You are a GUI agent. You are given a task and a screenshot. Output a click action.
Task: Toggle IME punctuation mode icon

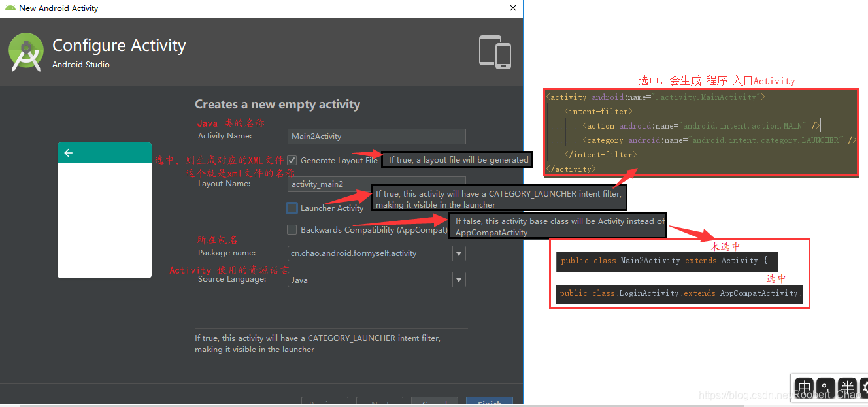point(826,387)
